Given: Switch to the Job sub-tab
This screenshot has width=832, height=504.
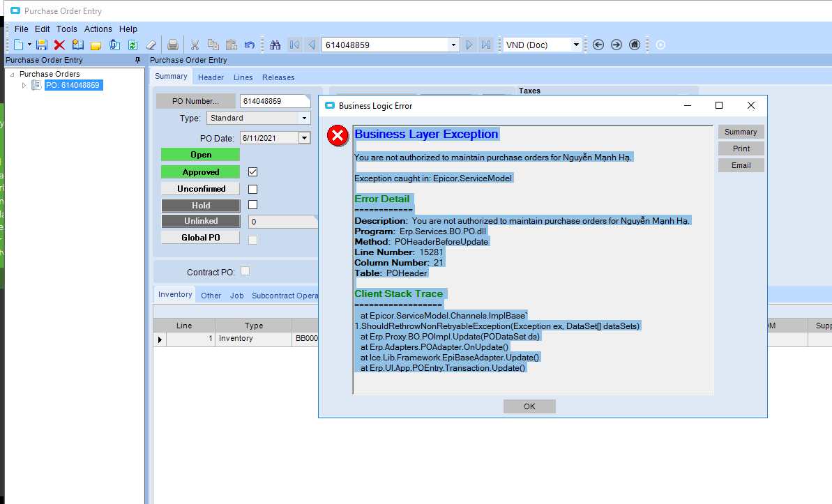Looking at the screenshot, I should [x=236, y=296].
